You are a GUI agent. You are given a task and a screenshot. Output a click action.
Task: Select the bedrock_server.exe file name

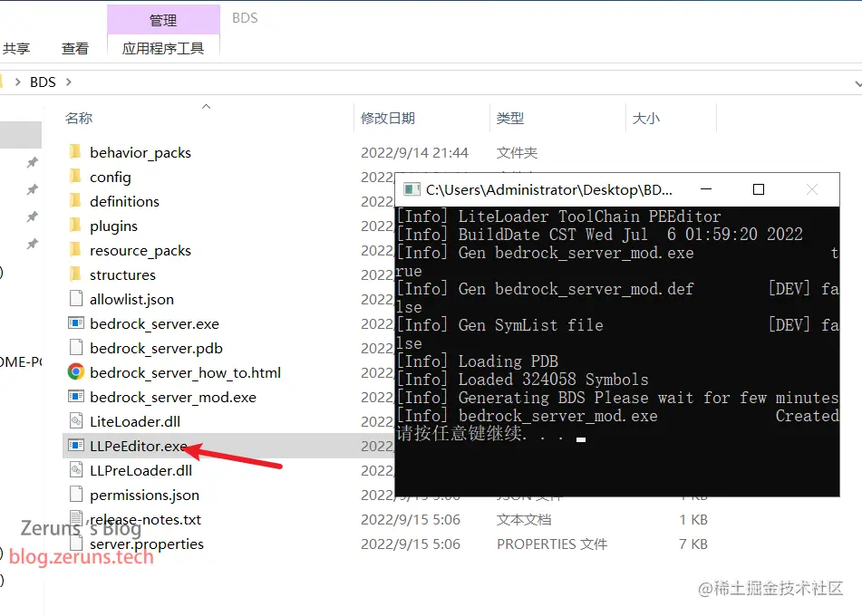(x=154, y=323)
